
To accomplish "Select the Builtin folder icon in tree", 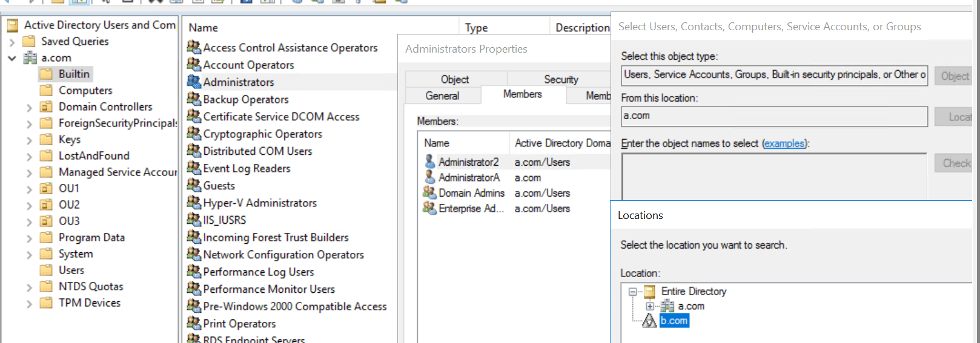I will point(46,74).
